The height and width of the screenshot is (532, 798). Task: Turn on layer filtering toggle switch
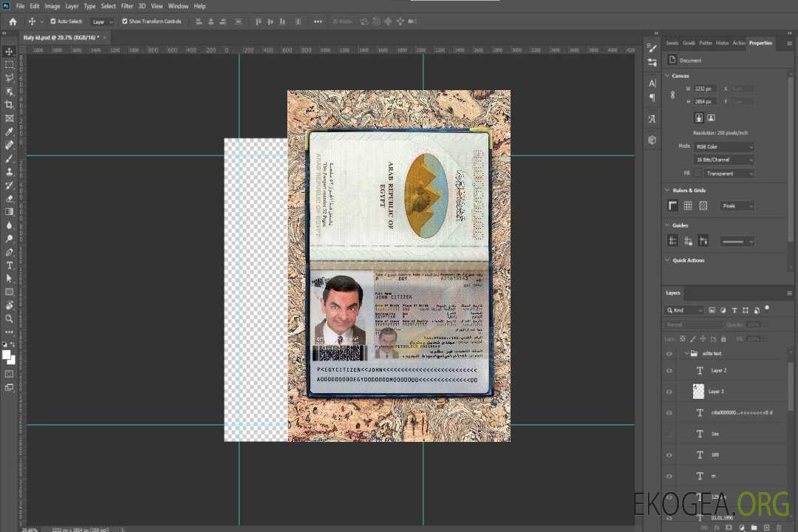[x=767, y=309]
